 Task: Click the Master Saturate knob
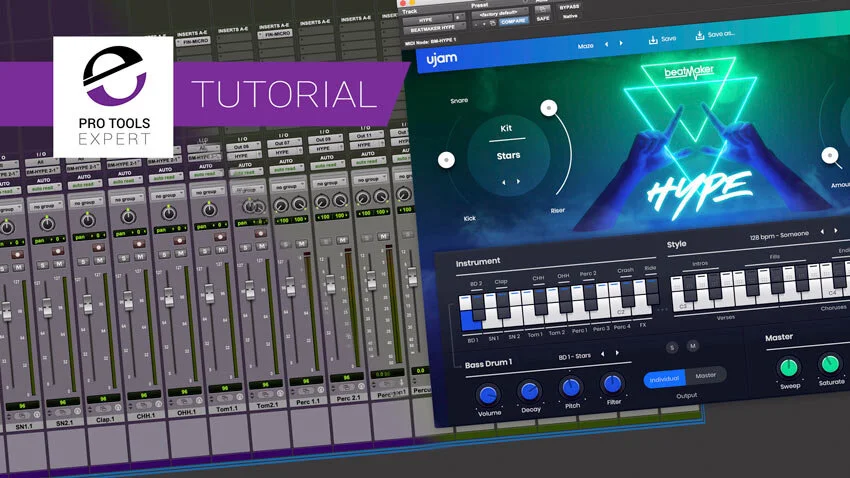click(x=830, y=364)
